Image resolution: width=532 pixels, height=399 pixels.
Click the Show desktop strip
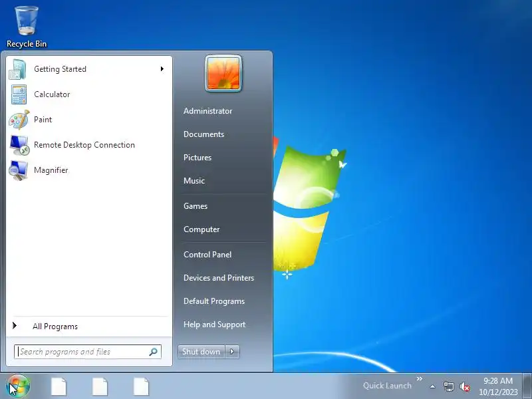(x=527, y=386)
